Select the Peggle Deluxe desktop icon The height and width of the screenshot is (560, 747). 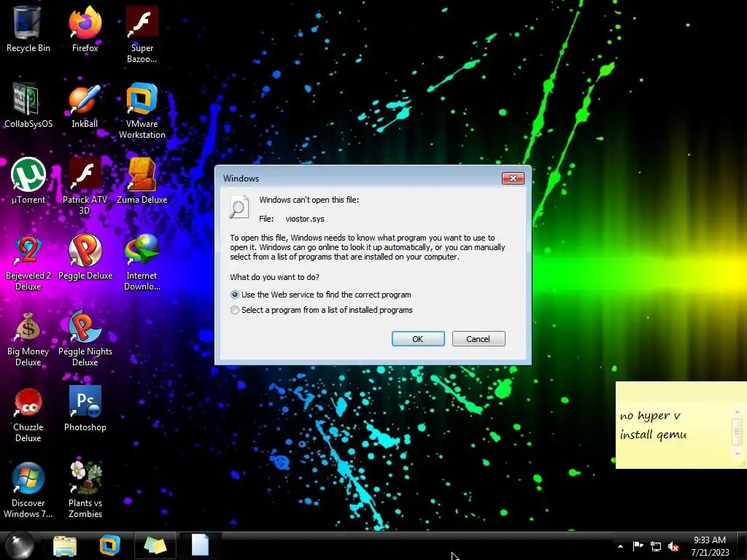(85, 257)
